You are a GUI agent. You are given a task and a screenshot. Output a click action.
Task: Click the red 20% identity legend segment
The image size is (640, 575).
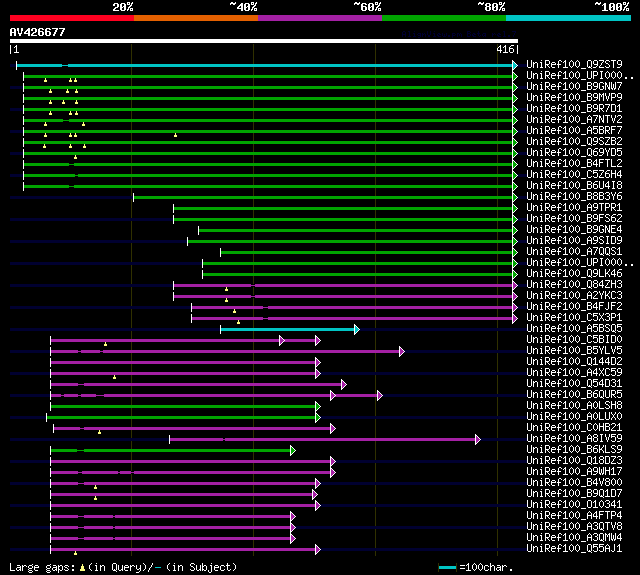coord(72,18)
